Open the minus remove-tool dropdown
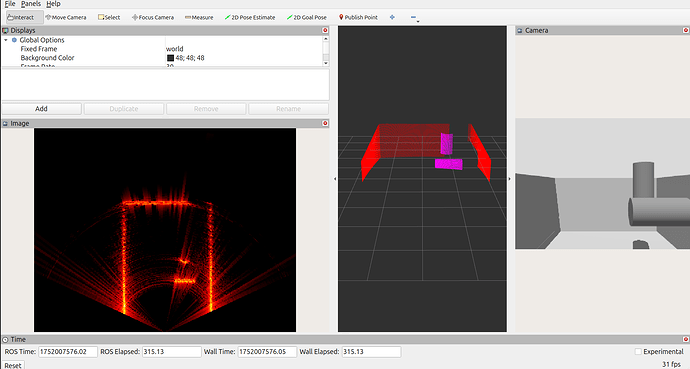Viewport: 690px width, 369px height. tap(414, 18)
